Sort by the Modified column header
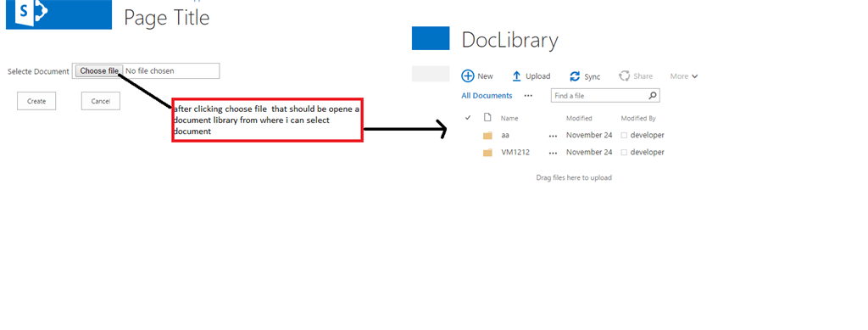The width and height of the screenshot is (868, 330). (x=579, y=118)
